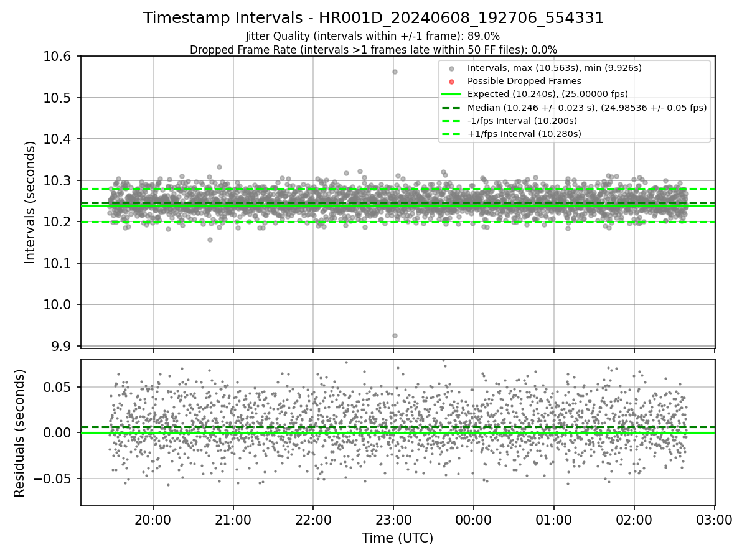Screen dimensions: 747x560
Task: Click the x-axis tick label '02:00'
Action: point(634,519)
